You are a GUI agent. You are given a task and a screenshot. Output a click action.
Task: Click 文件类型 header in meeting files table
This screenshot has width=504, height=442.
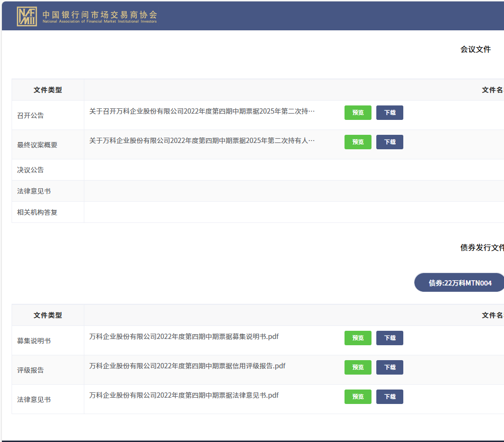(x=48, y=90)
